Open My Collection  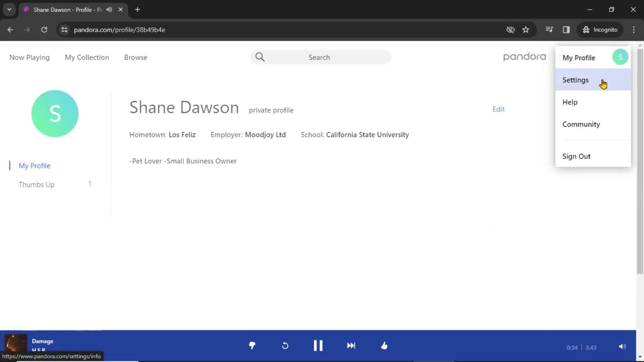pyautogui.click(x=87, y=57)
